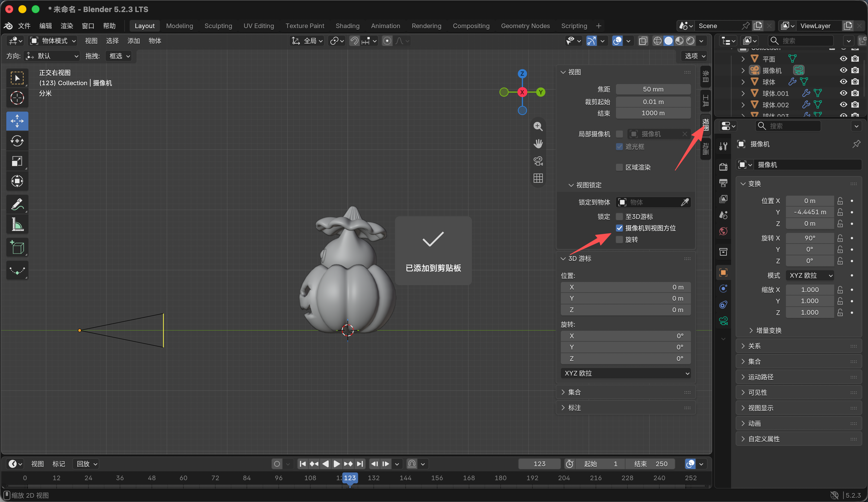The image size is (868, 502).
Task: Enable the 区域渲染 checkbox
Action: (x=619, y=167)
